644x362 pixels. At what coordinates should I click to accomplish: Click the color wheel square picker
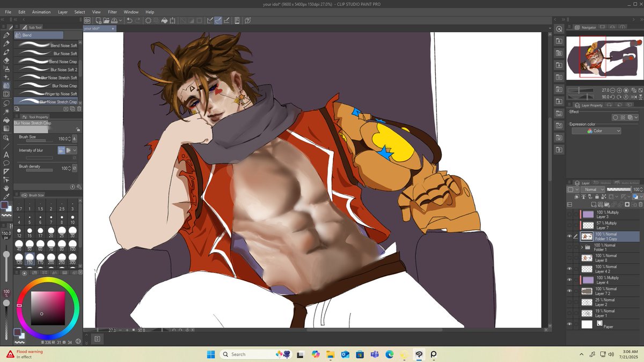click(48, 308)
